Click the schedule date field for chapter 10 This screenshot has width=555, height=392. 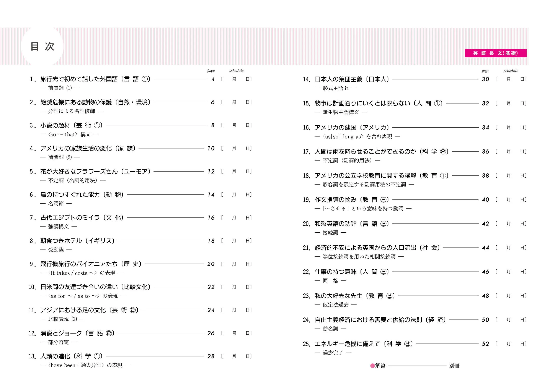click(236, 287)
